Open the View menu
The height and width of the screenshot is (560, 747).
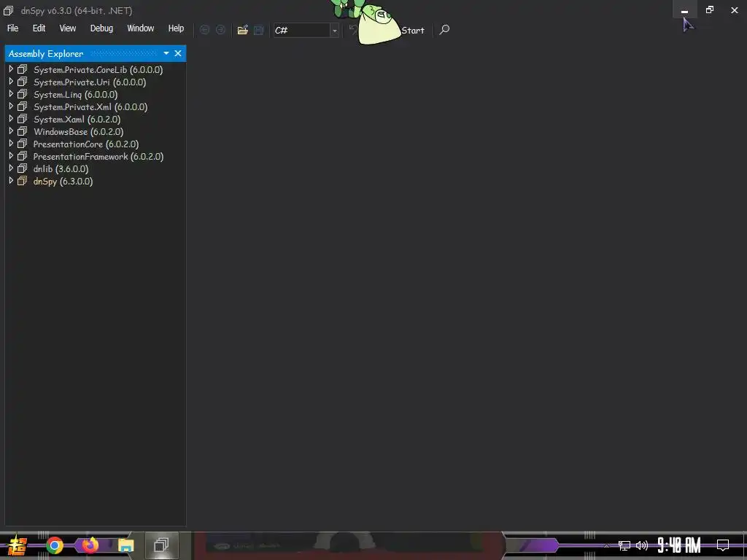68,28
